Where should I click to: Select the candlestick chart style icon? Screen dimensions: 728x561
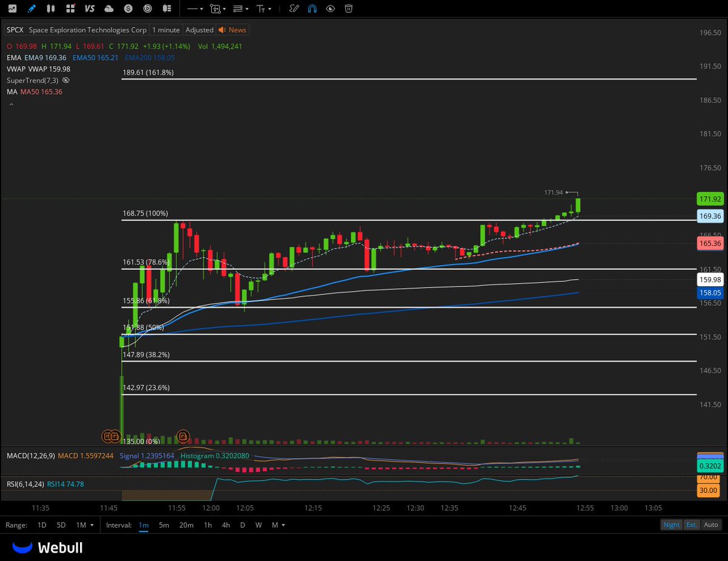[x=51, y=8]
